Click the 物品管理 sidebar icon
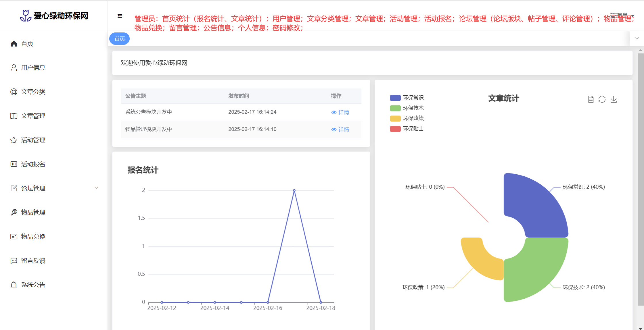This screenshot has width=644, height=330. point(14,212)
